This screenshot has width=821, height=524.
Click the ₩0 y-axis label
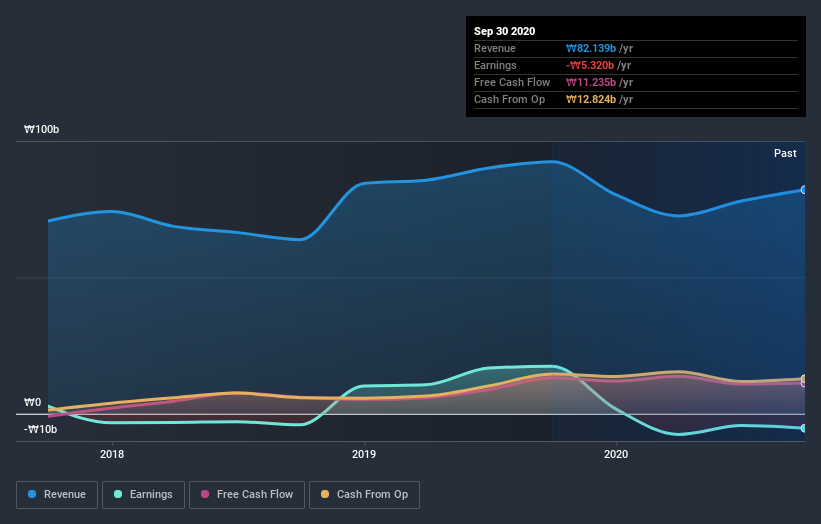pos(32,403)
